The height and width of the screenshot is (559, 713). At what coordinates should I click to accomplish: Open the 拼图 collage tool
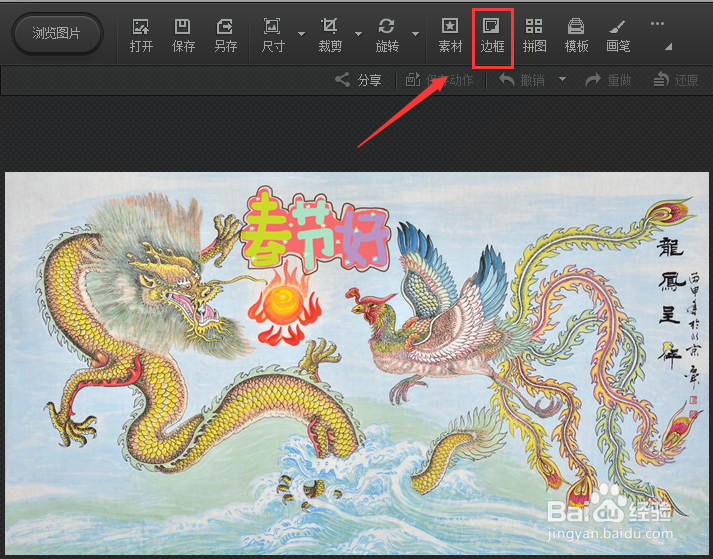point(534,35)
